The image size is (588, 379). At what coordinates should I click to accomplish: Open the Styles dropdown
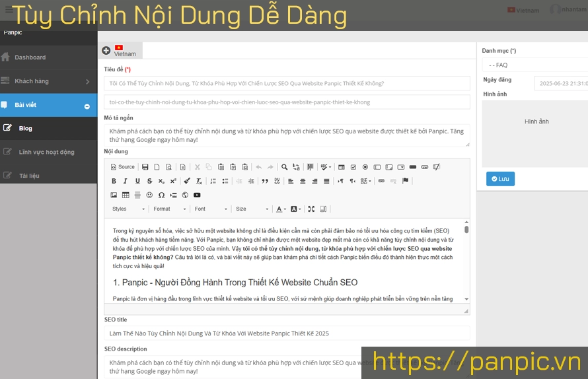pyautogui.click(x=128, y=209)
